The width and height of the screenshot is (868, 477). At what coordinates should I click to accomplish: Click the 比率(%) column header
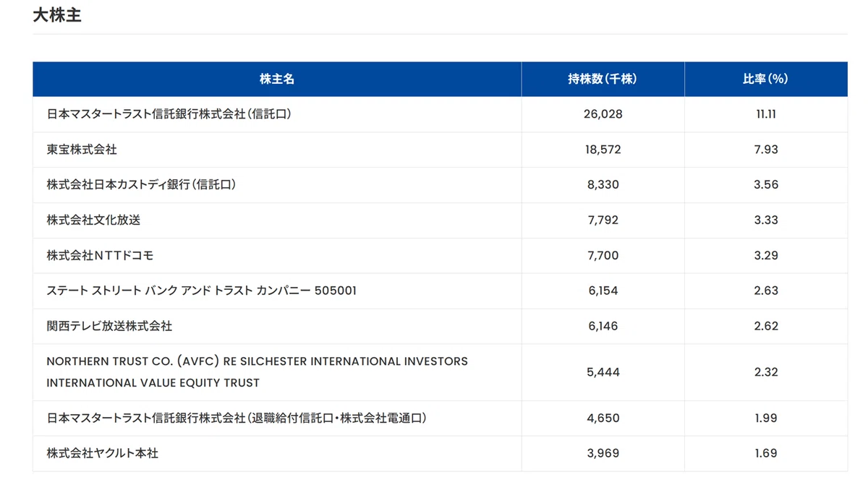[x=765, y=79]
